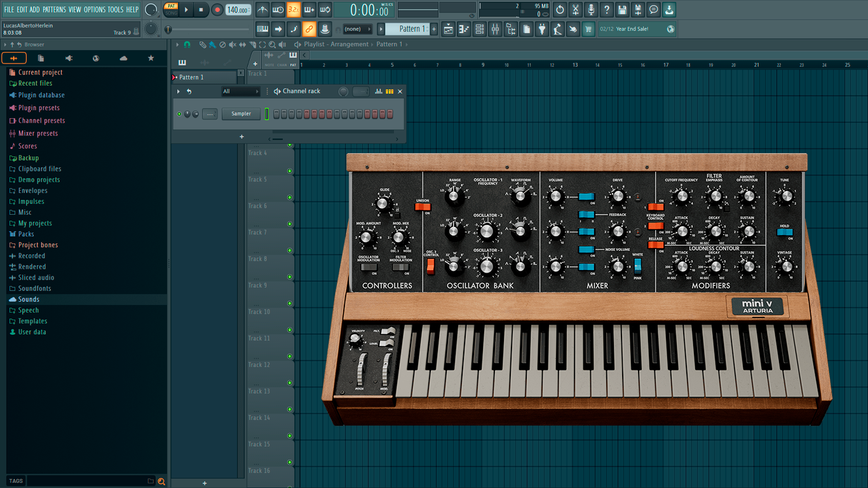Toggle the channel rack graph editor icon
This screenshot has width=868, height=488.
(379, 91)
